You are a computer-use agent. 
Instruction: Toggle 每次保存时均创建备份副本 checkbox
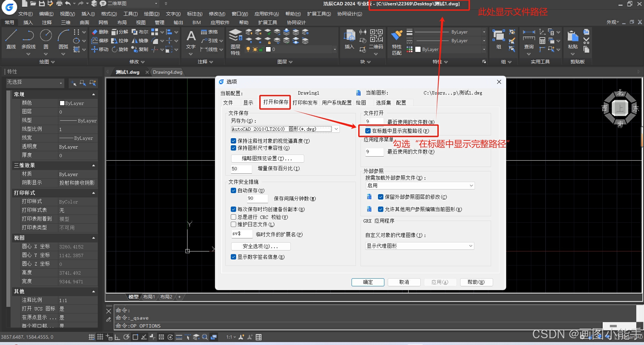click(x=233, y=209)
